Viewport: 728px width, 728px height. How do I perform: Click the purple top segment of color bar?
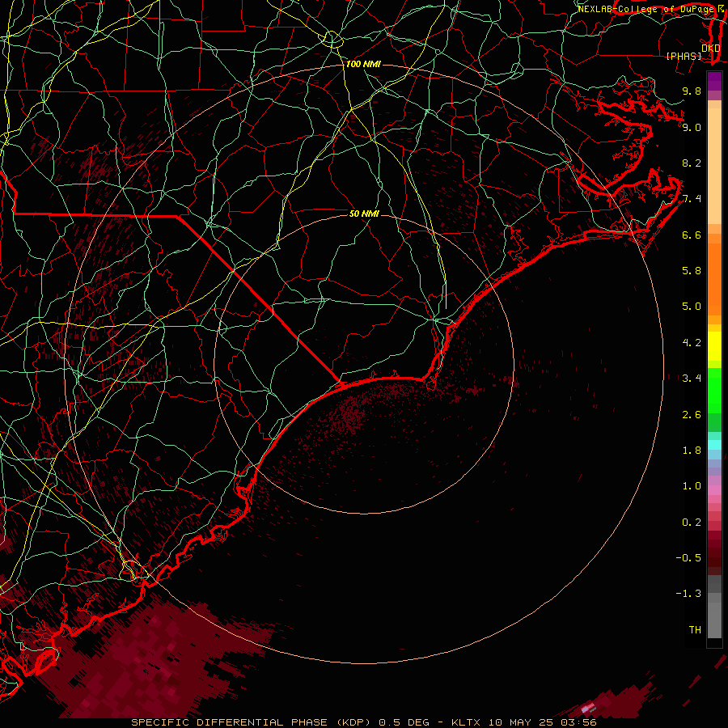tap(714, 81)
